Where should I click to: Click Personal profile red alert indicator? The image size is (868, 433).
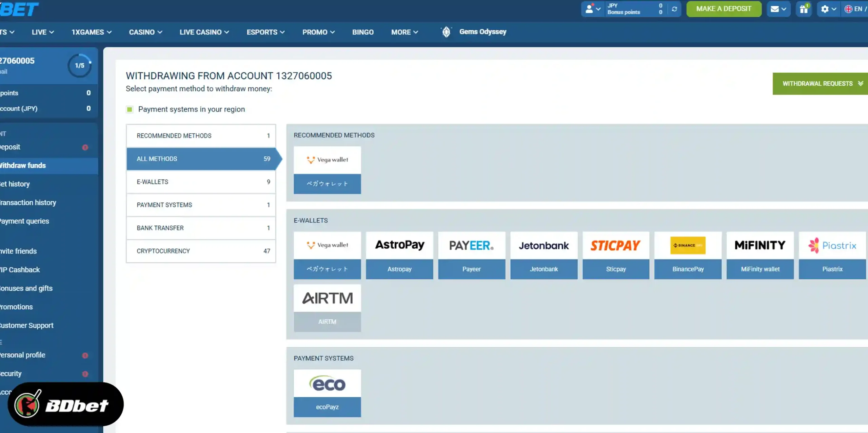[85, 355]
